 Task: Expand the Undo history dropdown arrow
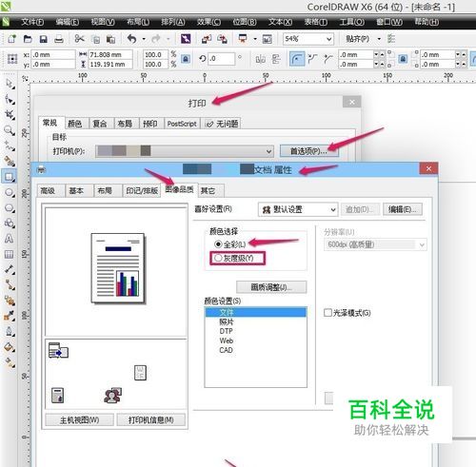(144, 39)
